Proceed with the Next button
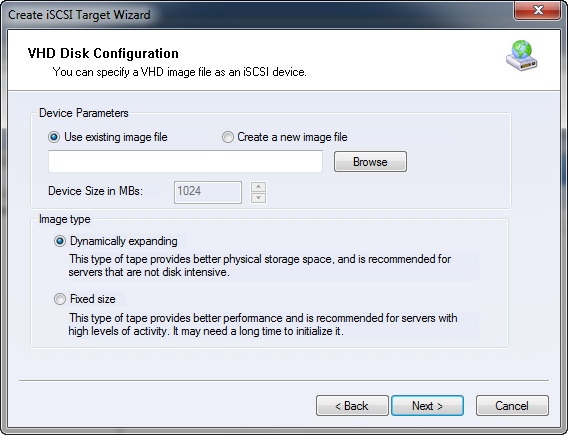This screenshot has width=568, height=435. (x=427, y=406)
